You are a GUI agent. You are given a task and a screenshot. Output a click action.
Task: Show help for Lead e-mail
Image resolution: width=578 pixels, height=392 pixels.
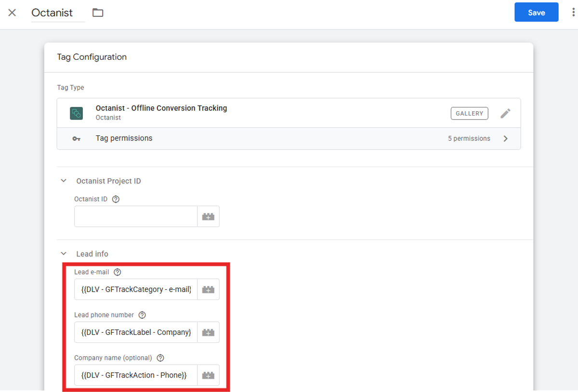click(117, 272)
